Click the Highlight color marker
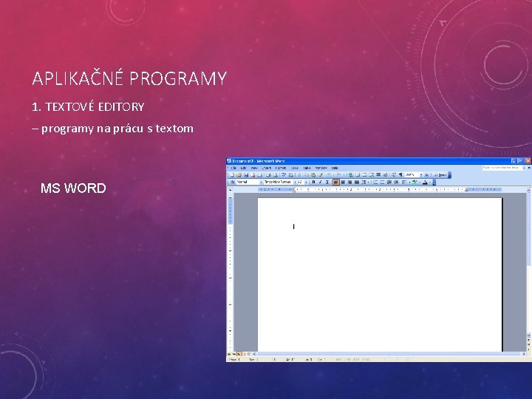532x399 pixels. (415, 183)
